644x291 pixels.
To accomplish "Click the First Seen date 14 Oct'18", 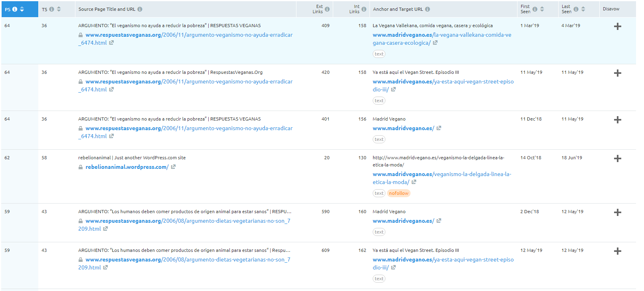I will 531,158.
